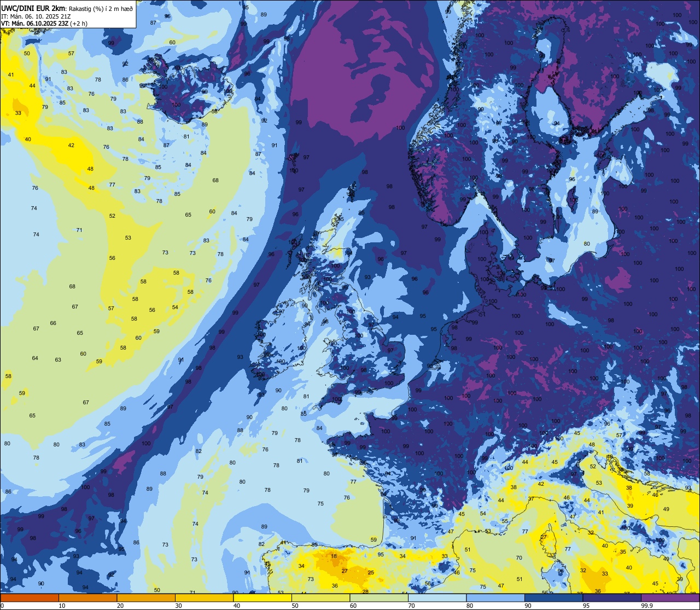This screenshot has width=700, height=610.
Task: Click the humidity value "63" in the Atlantic
Action: point(58,360)
